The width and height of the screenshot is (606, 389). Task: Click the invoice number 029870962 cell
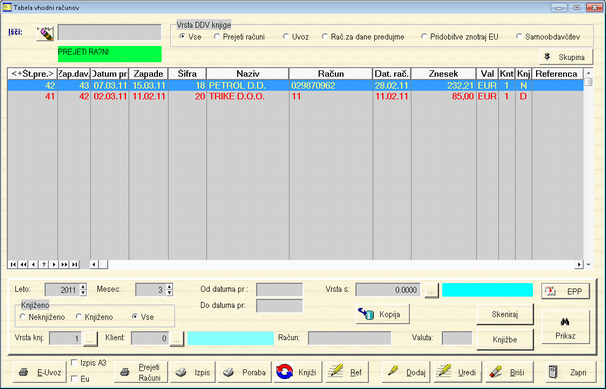pyautogui.click(x=331, y=85)
